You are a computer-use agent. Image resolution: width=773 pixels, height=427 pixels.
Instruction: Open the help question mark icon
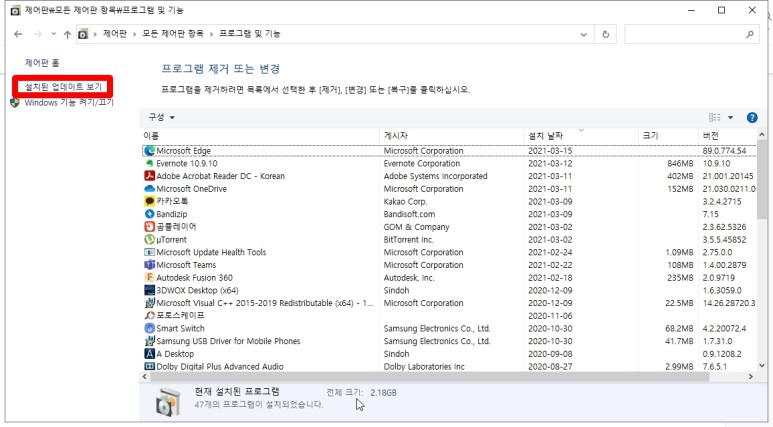[x=752, y=117]
